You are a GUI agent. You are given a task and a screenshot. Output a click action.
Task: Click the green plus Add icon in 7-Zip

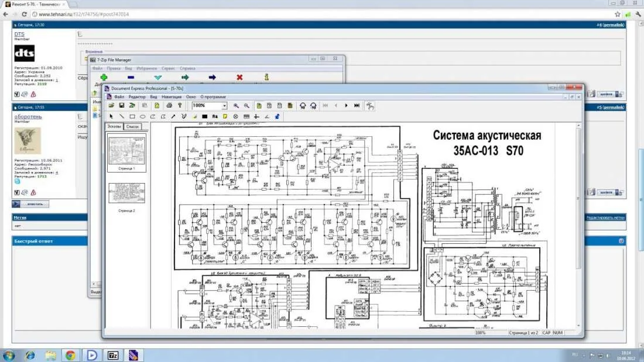[104, 77]
